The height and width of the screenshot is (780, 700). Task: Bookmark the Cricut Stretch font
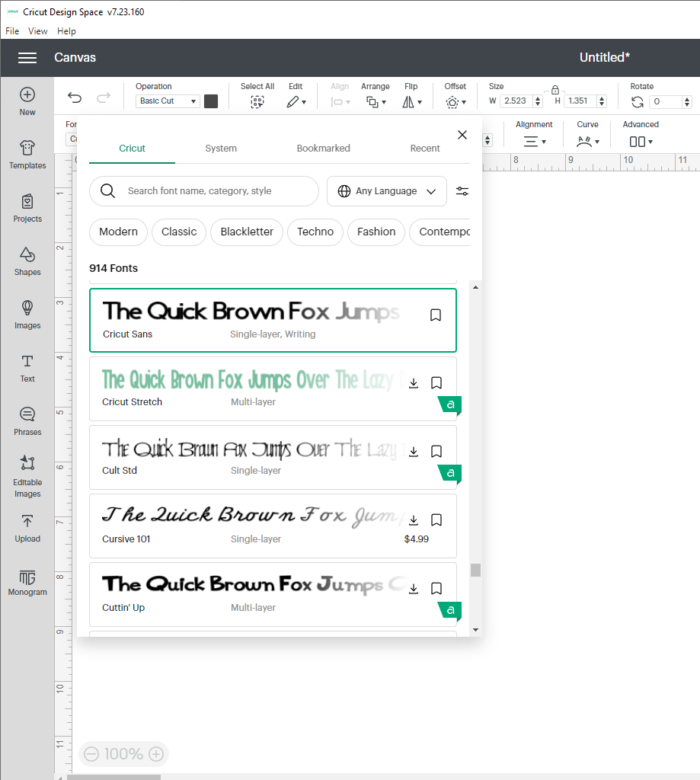[x=436, y=382]
